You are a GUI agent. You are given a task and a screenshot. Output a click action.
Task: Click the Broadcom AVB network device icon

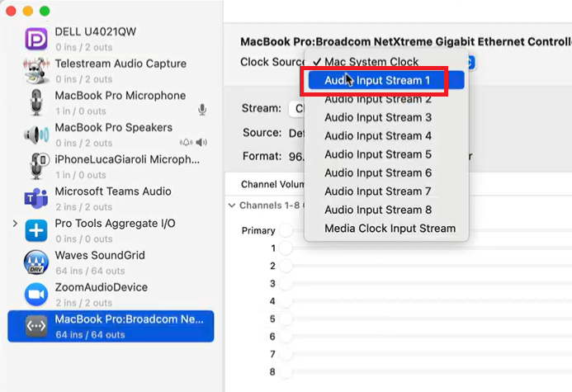(36, 326)
